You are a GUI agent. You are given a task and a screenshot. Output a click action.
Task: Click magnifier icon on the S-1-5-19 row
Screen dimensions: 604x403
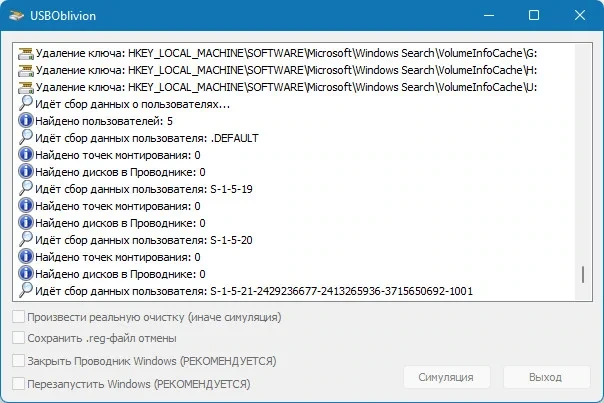tap(26, 188)
